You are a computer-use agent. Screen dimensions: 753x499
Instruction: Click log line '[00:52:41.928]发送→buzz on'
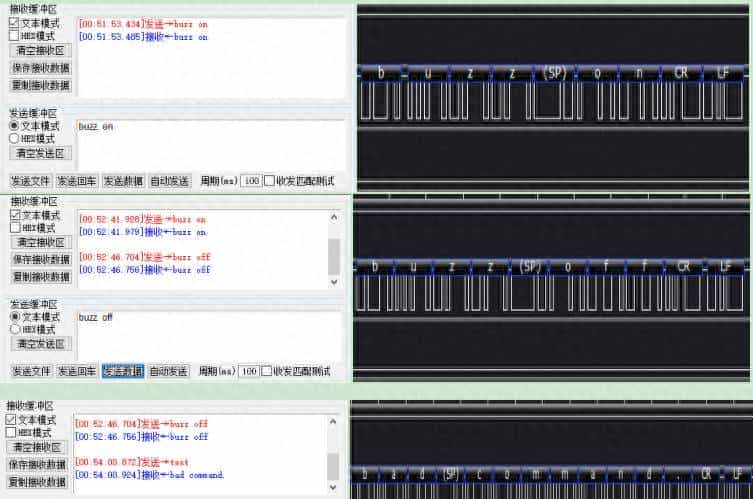pos(143,219)
